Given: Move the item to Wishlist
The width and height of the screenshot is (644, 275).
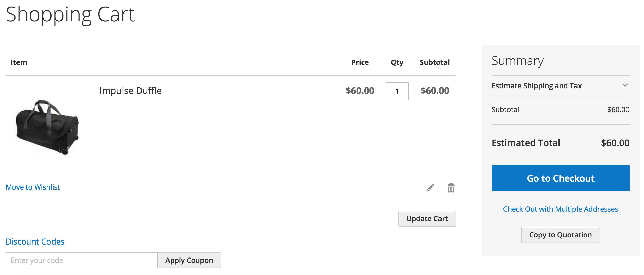Looking at the screenshot, I should point(33,187).
